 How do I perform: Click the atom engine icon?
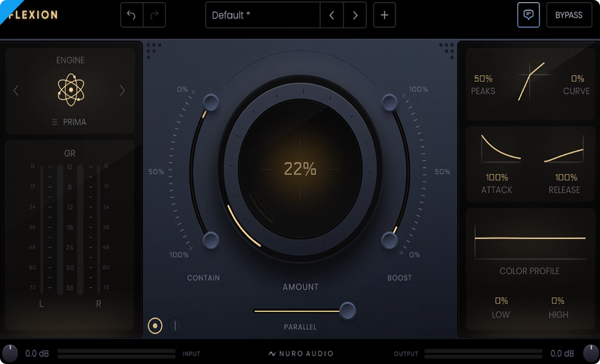click(71, 90)
